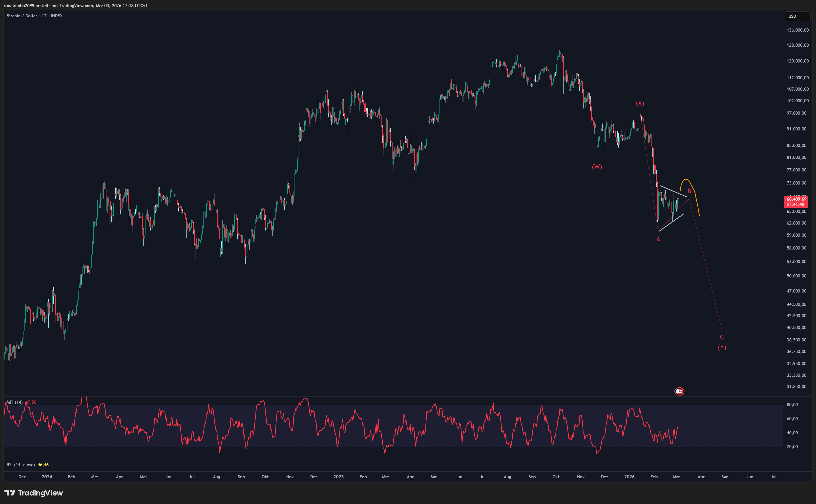Click the 128.000,00 price axis label
The image size is (816, 504).
pos(797,45)
